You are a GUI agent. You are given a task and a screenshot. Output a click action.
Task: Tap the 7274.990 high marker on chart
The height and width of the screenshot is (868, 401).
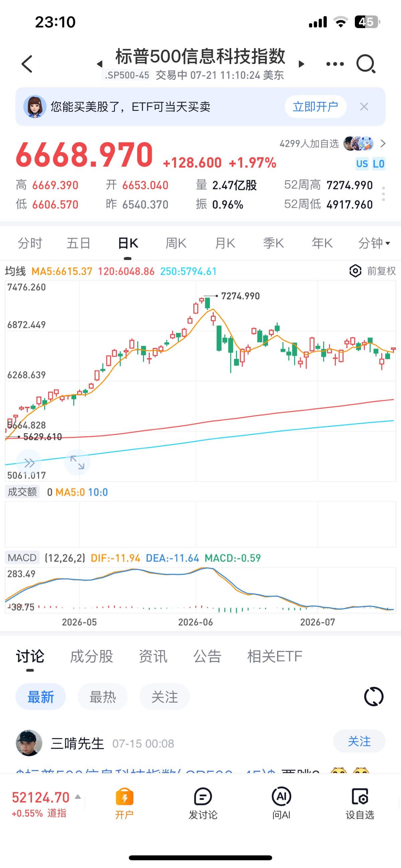point(240,296)
